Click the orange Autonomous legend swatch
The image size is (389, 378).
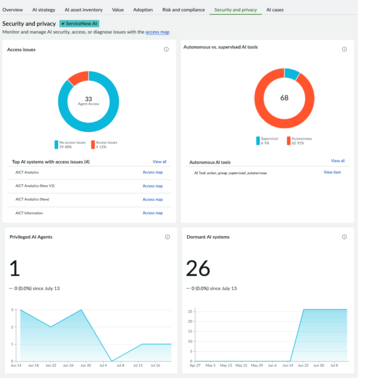point(289,141)
